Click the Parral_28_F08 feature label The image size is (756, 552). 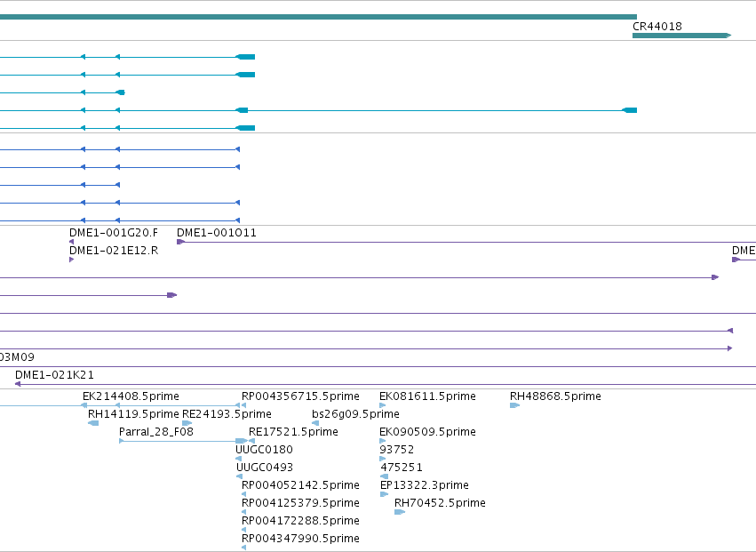click(x=156, y=432)
